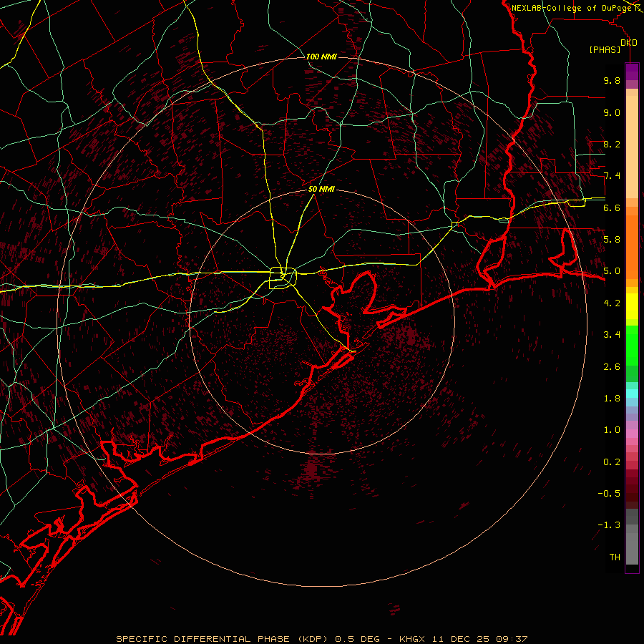Click the TH threshold label
The image size is (644, 644).
point(615,557)
